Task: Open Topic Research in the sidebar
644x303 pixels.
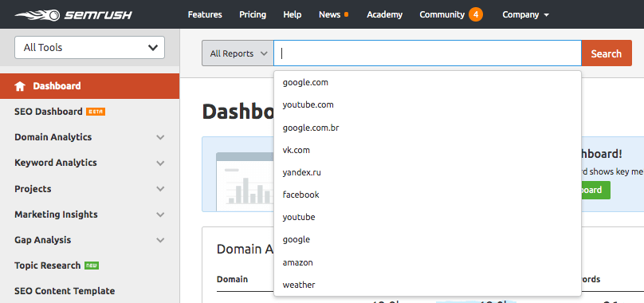Action: pyautogui.click(x=48, y=266)
